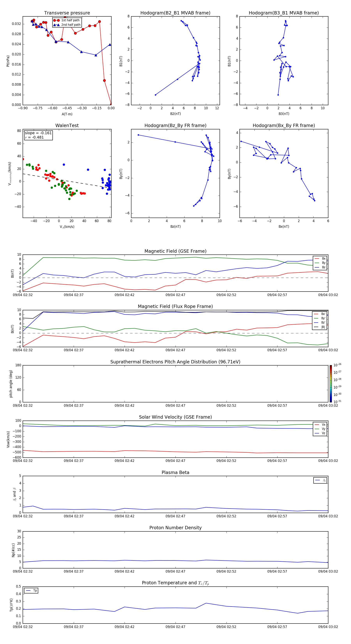
Task: Click the 'Solar Wind Velocity (GSE Frame)' title
Action: point(175,417)
